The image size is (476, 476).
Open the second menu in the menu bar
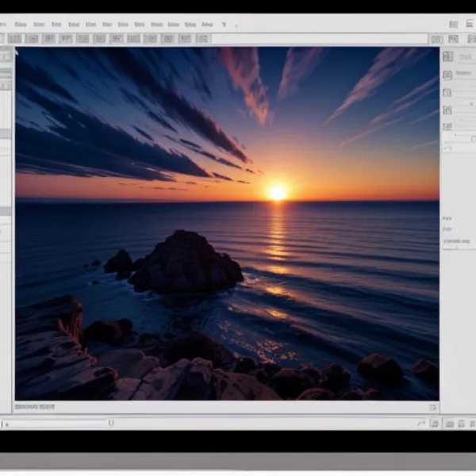[38, 25]
